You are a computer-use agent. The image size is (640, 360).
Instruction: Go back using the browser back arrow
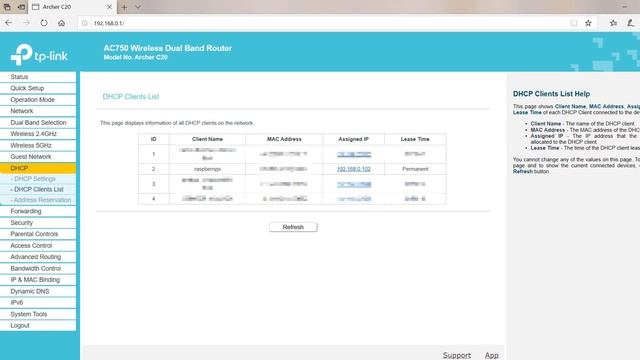(x=9, y=23)
